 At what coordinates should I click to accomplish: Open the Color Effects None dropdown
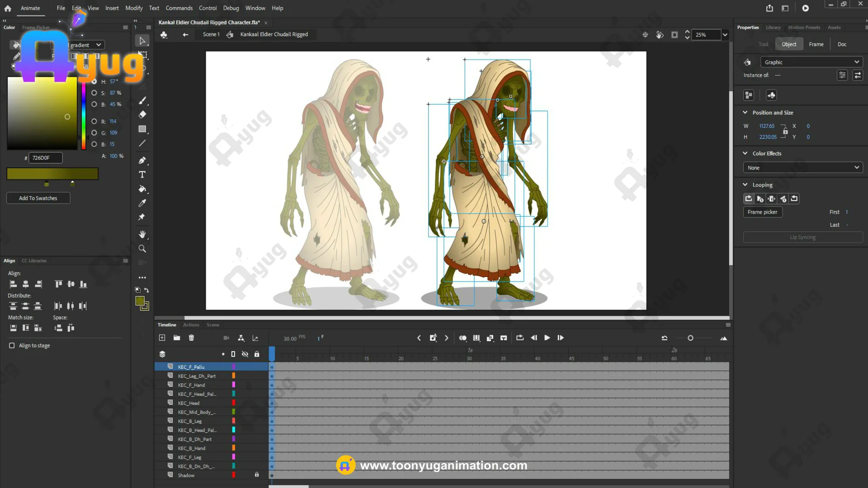(x=802, y=168)
